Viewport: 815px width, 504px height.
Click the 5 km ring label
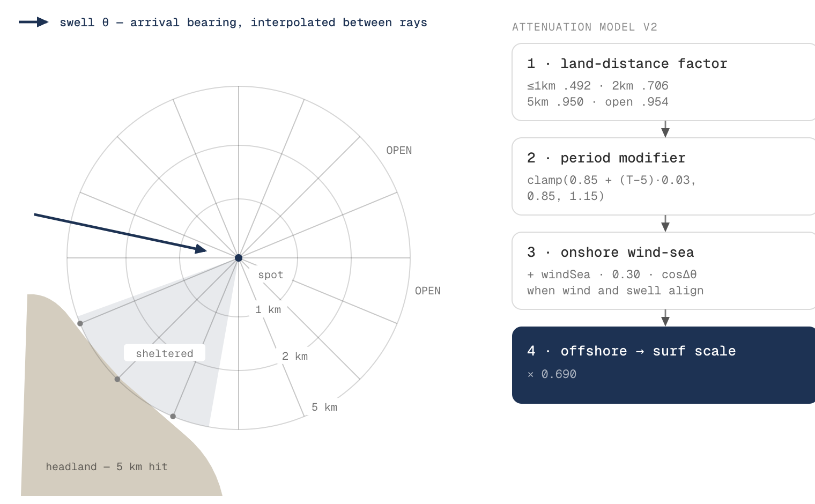point(324,407)
